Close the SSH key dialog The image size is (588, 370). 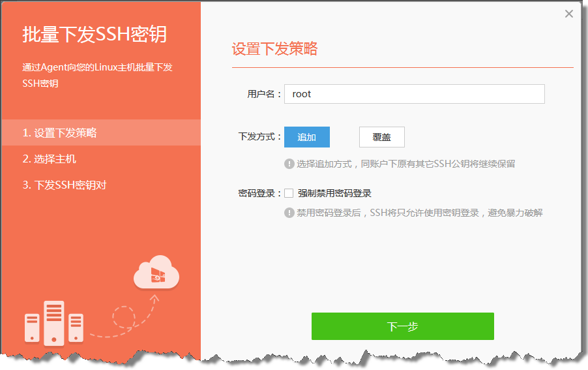569,14
